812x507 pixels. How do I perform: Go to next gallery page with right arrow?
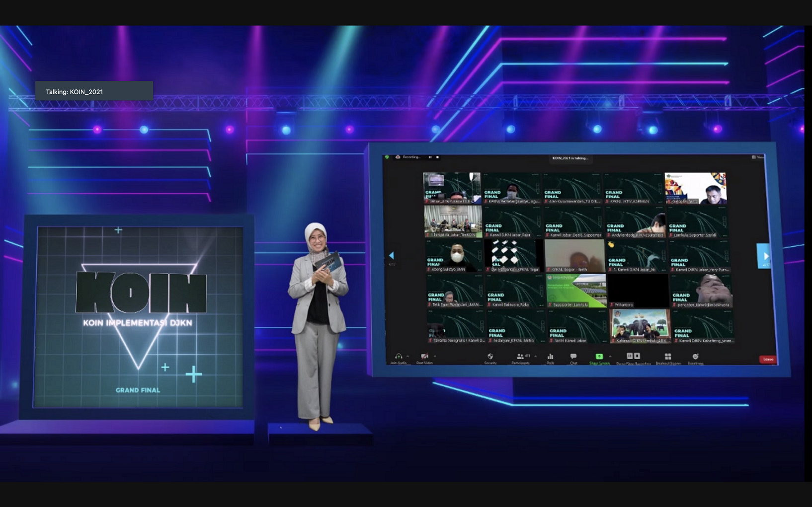tap(765, 256)
